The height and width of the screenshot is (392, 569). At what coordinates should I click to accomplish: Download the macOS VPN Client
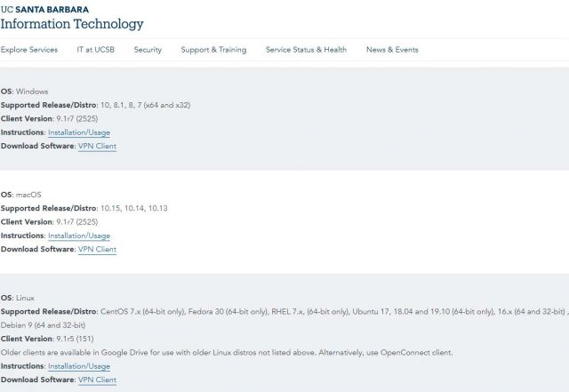pos(97,250)
